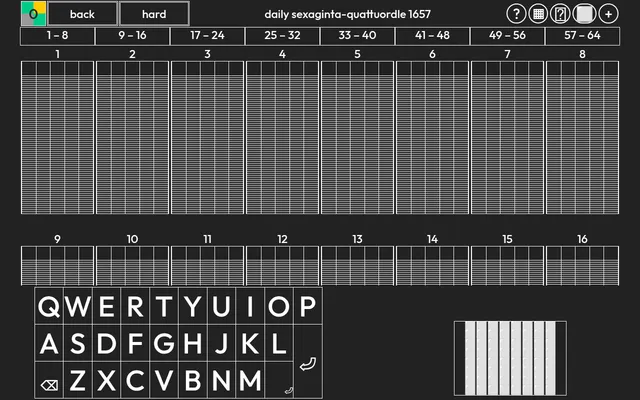Tap the D key
Screen dimensions: 640x400
(107, 344)
